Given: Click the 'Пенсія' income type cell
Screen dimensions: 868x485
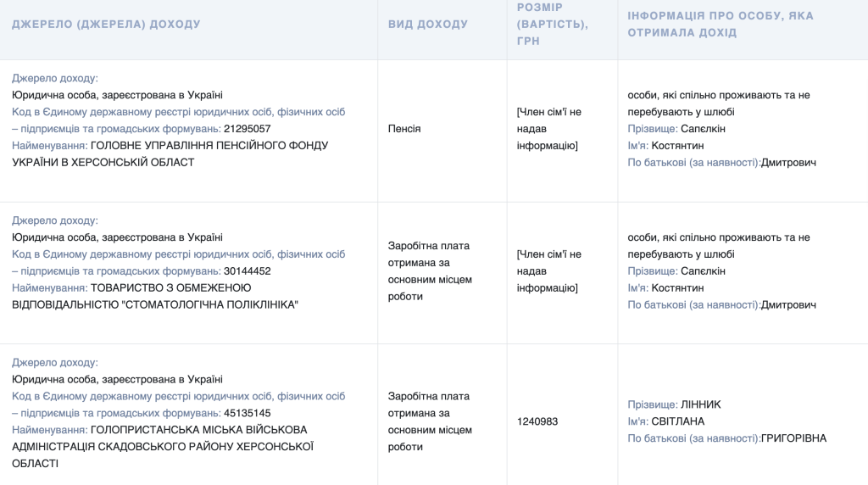Looking at the screenshot, I should coord(404,129).
